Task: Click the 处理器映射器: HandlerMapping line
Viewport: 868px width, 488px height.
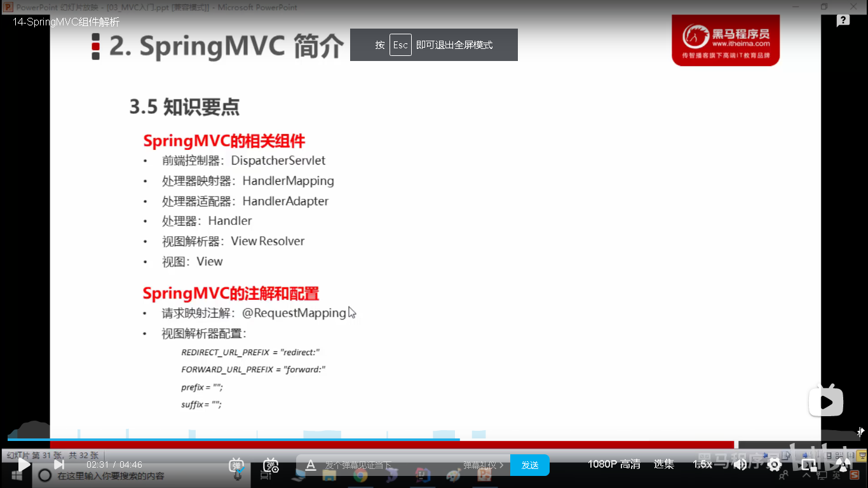Action: 248,181
